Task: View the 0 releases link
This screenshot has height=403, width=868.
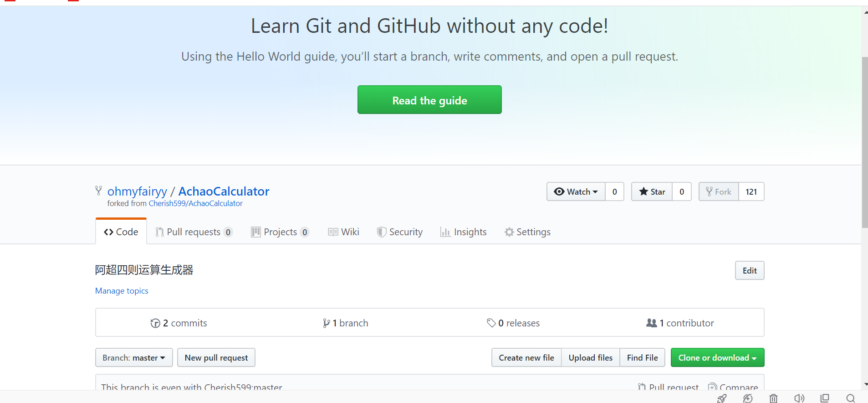Action: [513, 323]
